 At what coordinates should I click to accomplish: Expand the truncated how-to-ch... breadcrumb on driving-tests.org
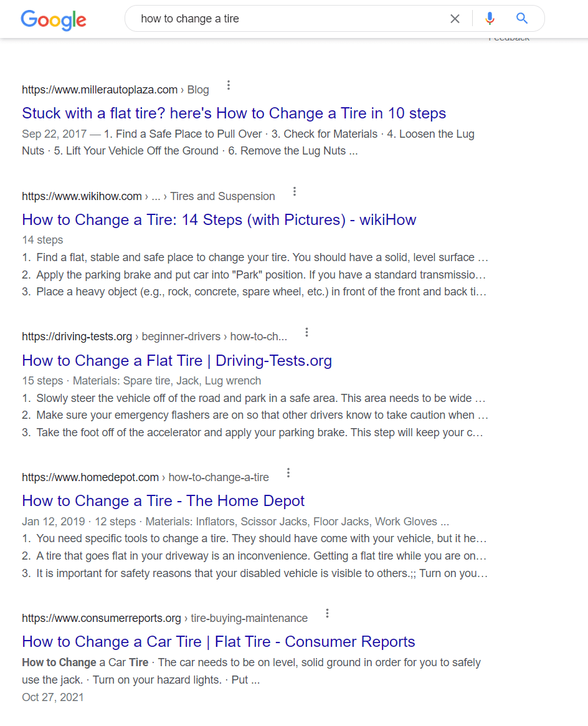point(257,336)
